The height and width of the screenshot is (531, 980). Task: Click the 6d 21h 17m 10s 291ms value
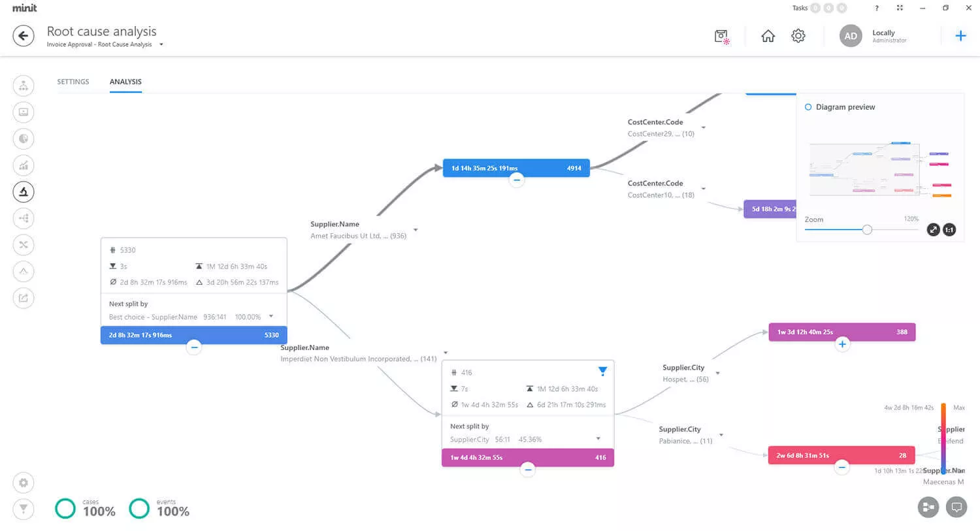pyautogui.click(x=572, y=405)
